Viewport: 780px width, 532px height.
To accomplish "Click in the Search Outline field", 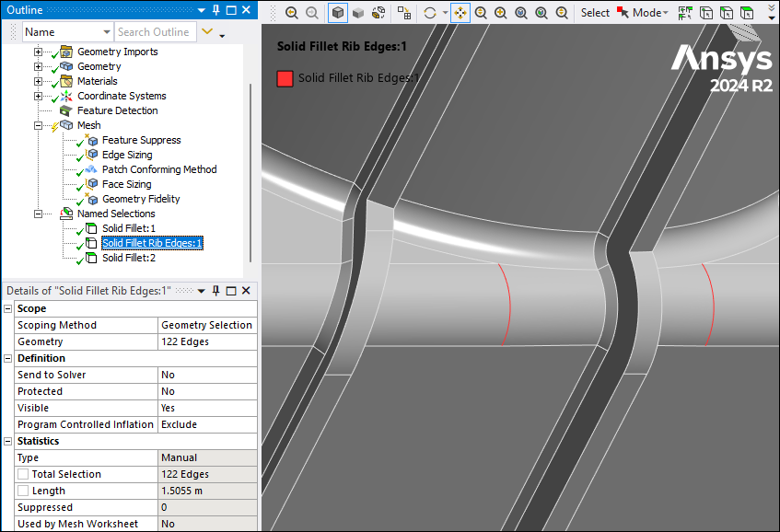I will pos(153,32).
